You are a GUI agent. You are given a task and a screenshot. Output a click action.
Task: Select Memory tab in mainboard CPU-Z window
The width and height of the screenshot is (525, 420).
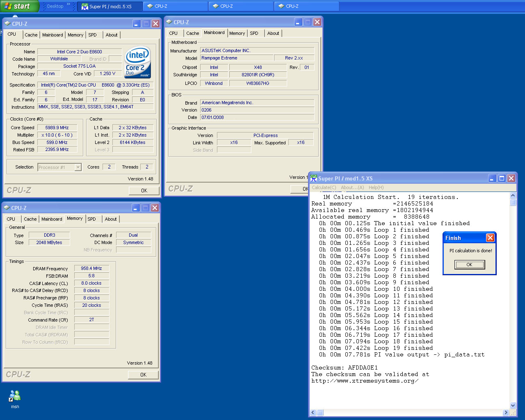click(237, 34)
